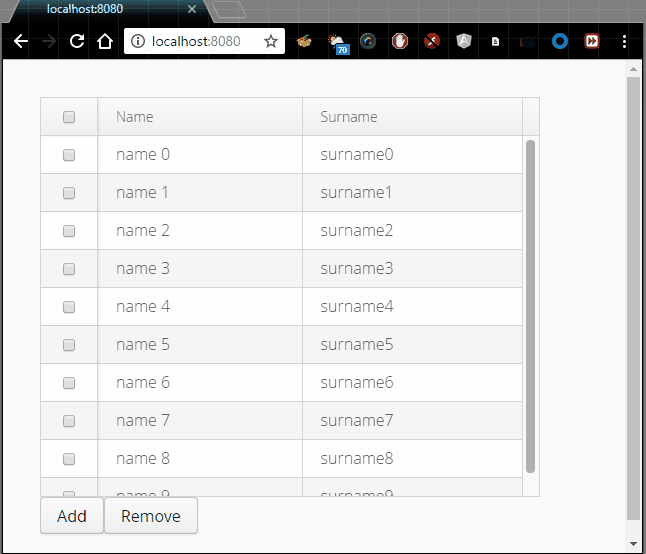646x554 pixels.
Task: Select the cell 'surname3'
Action: click(x=412, y=269)
